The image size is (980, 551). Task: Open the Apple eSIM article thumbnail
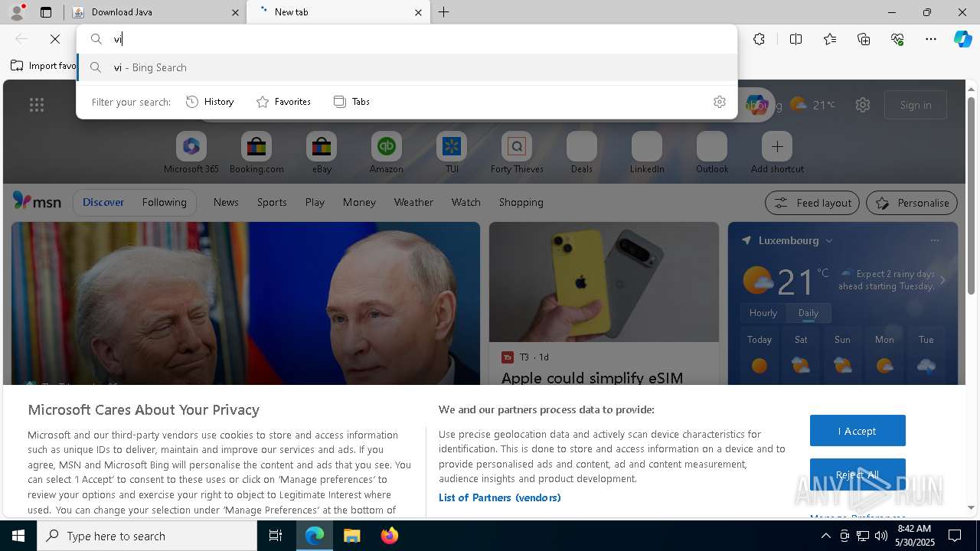[x=604, y=282]
